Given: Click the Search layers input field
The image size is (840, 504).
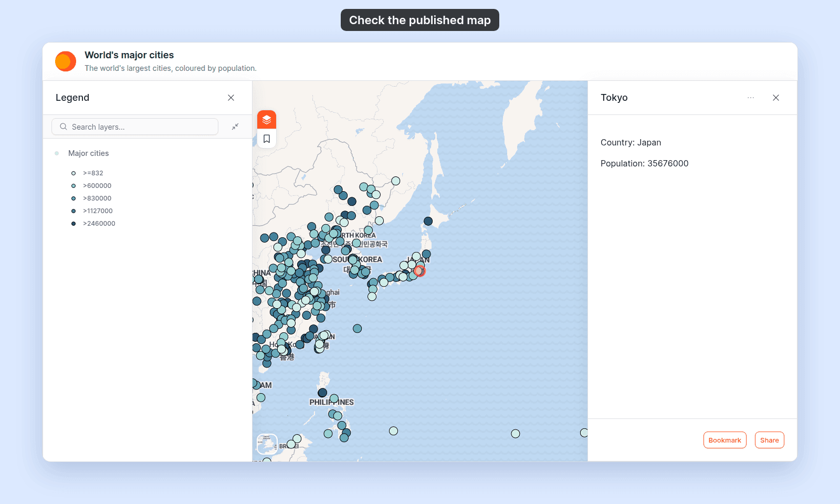Looking at the screenshot, I should pyautogui.click(x=135, y=127).
